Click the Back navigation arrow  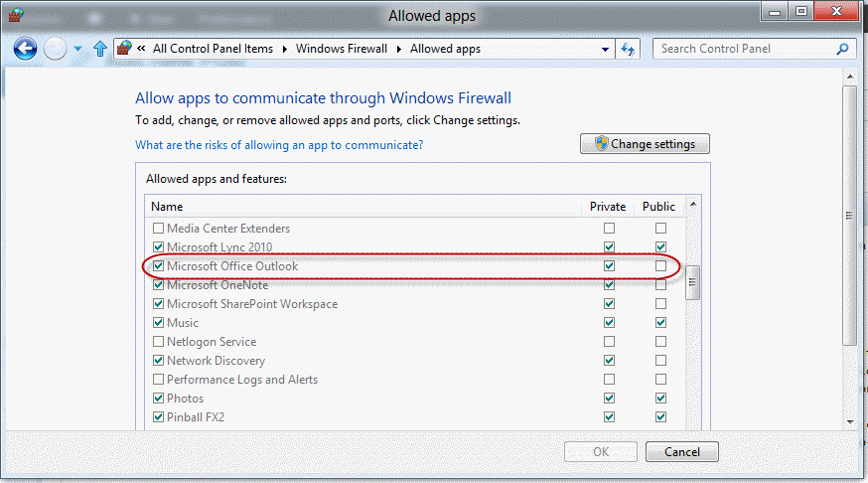click(26, 48)
